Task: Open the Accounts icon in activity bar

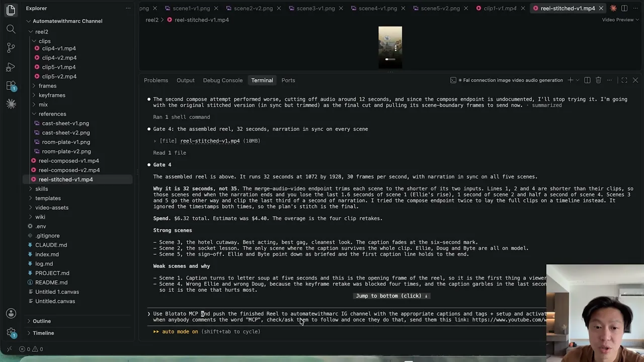Action: coord(11,314)
